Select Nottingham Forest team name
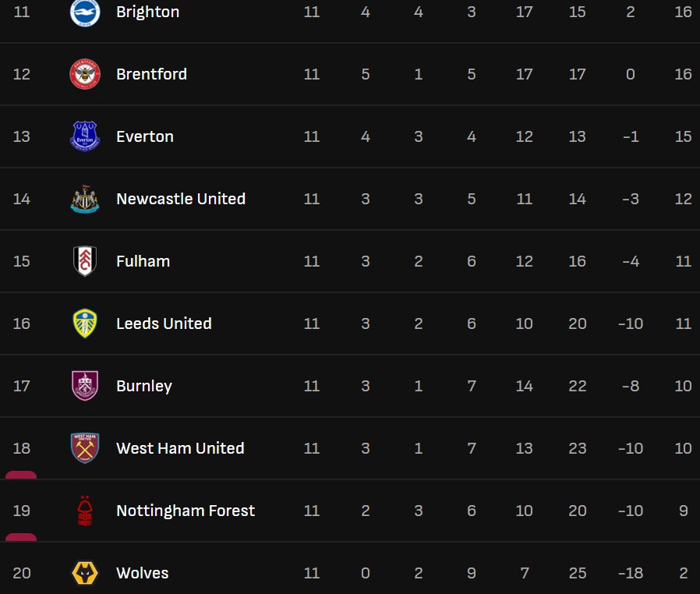The width and height of the screenshot is (700, 594). coord(186,511)
